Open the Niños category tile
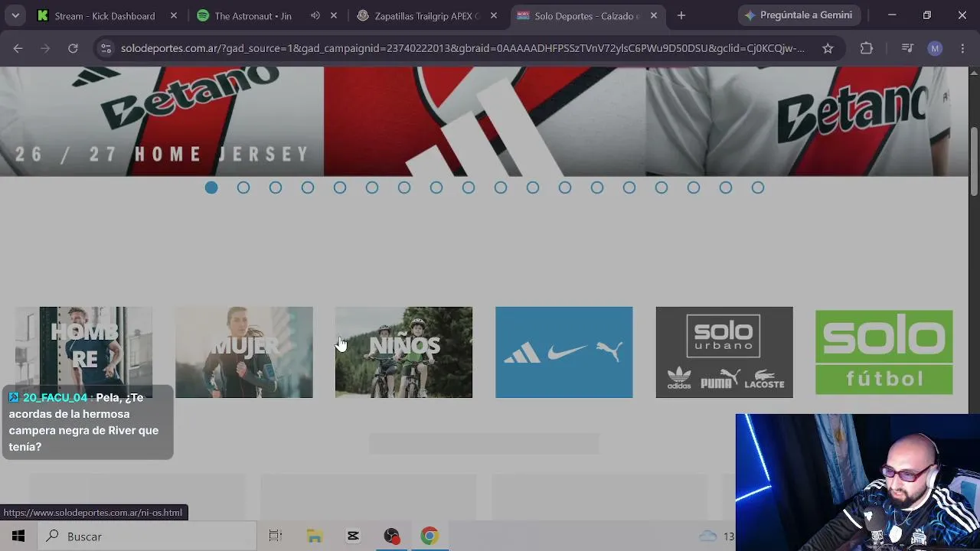Screen dimensions: 980x551 pos(404,352)
